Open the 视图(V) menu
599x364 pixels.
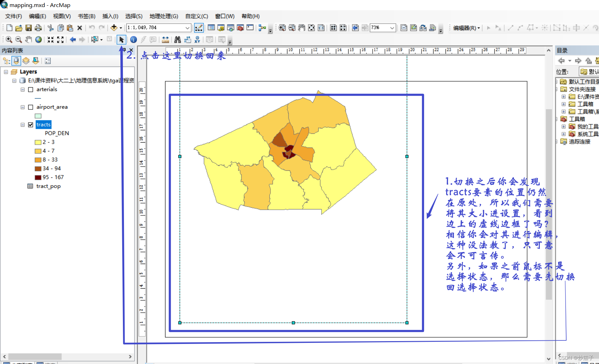coord(62,16)
